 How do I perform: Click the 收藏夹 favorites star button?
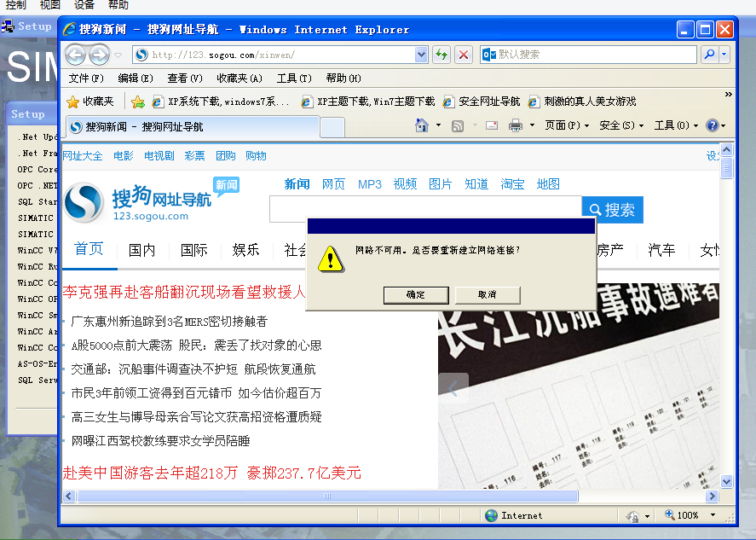pyautogui.click(x=90, y=102)
